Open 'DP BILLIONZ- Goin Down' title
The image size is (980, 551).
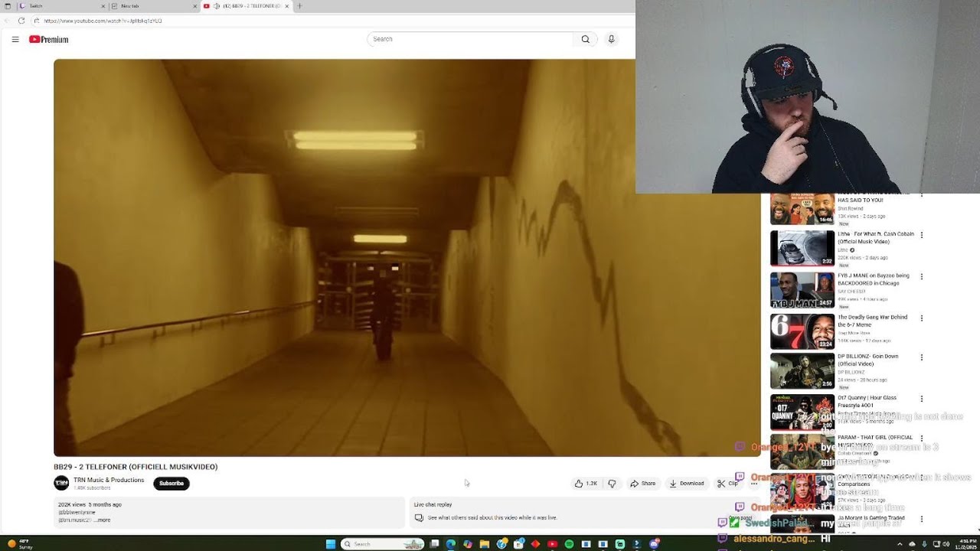[x=868, y=360]
